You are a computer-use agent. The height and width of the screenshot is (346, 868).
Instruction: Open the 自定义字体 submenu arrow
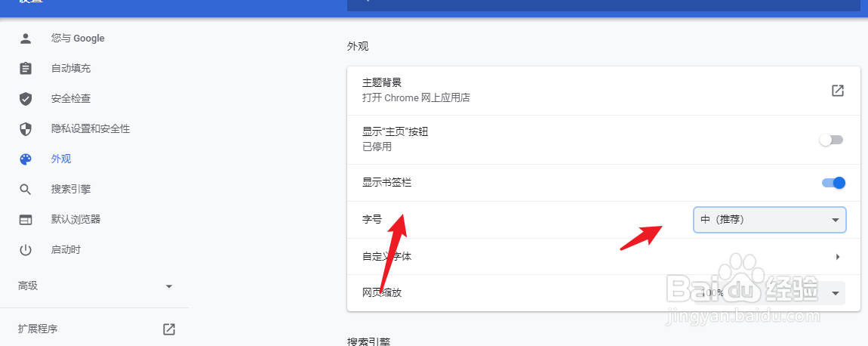(837, 257)
